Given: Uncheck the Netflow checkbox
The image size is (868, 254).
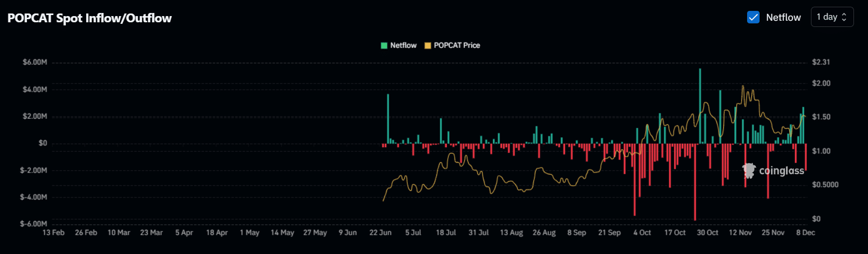Looking at the screenshot, I should 753,17.
